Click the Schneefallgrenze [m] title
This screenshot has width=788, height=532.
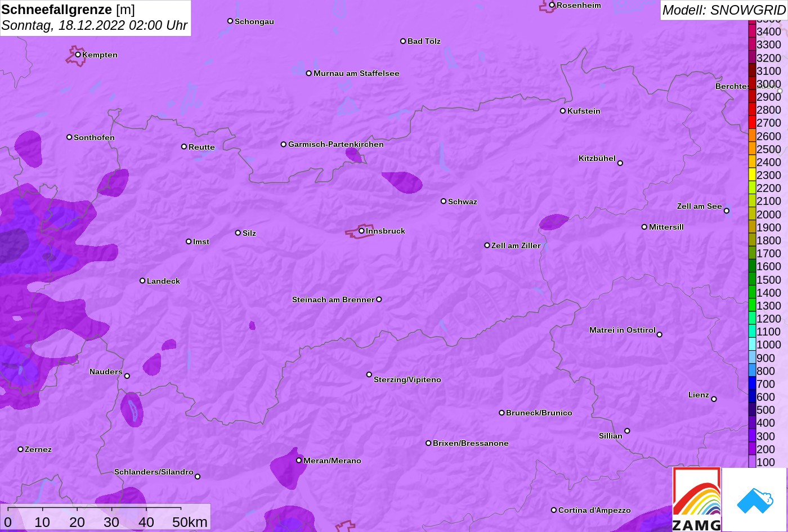[x=68, y=10]
